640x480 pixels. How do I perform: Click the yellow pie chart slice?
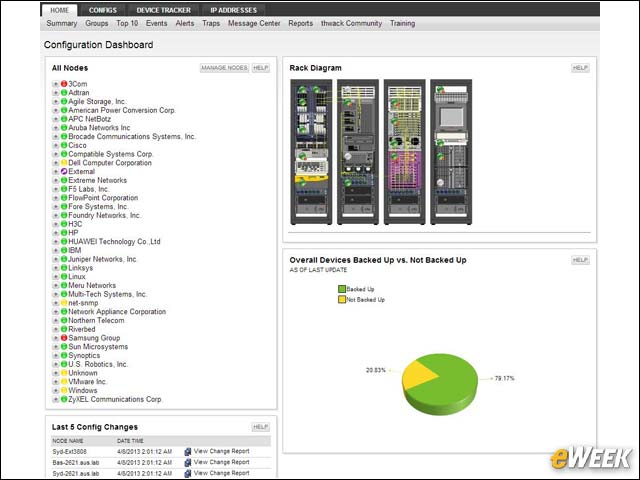pyautogui.click(x=416, y=374)
